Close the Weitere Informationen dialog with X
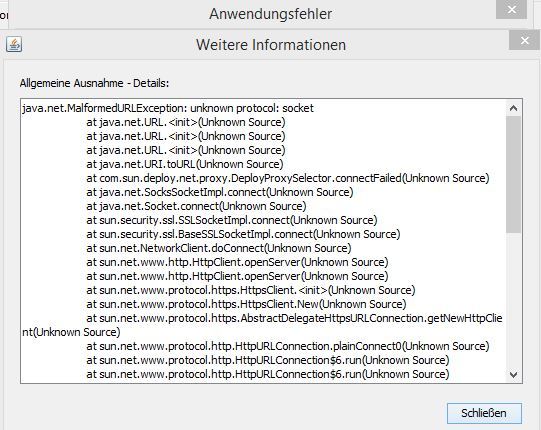This screenshot has height=430, width=541. 524,41
